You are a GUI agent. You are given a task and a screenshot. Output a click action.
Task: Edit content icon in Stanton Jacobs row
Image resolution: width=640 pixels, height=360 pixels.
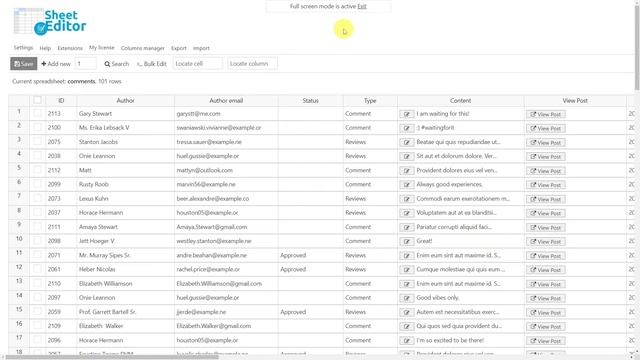pyautogui.click(x=407, y=142)
